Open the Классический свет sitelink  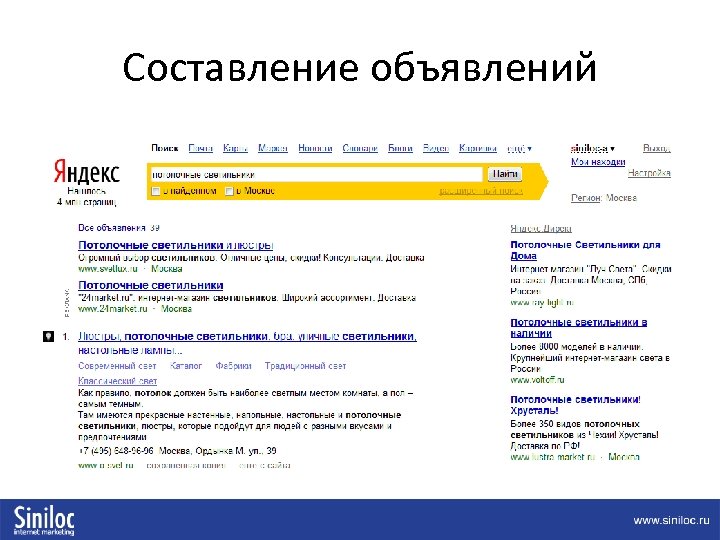click(x=118, y=381)
